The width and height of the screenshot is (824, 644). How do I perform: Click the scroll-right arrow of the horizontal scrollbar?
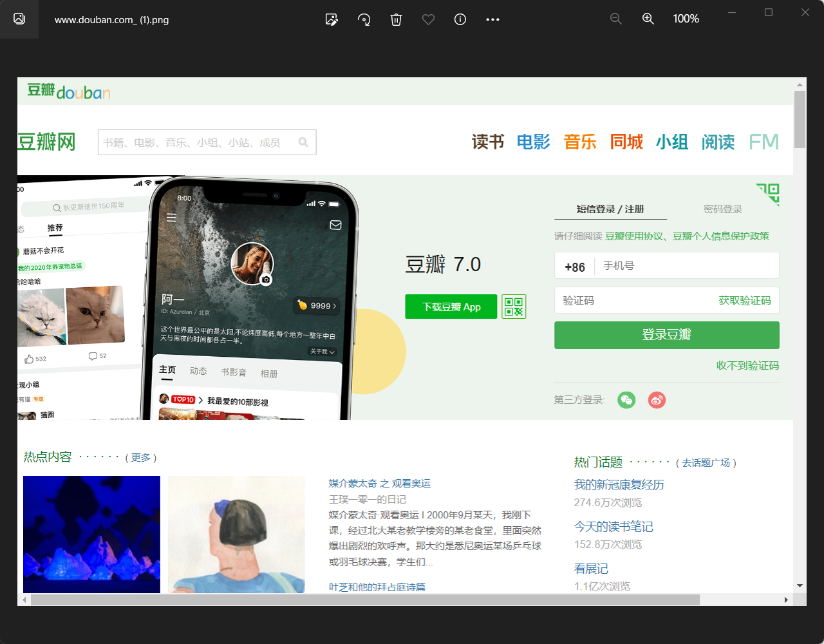[x=786, y=600]
